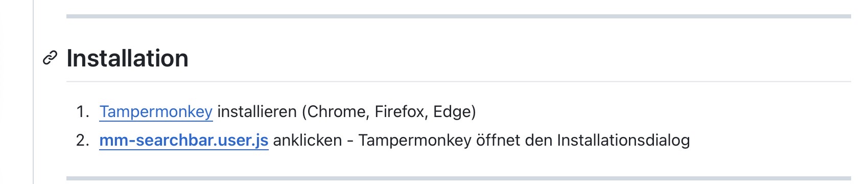
Task: Open the Tampermonkey link in step 1
Action: [x=156, y=111]
